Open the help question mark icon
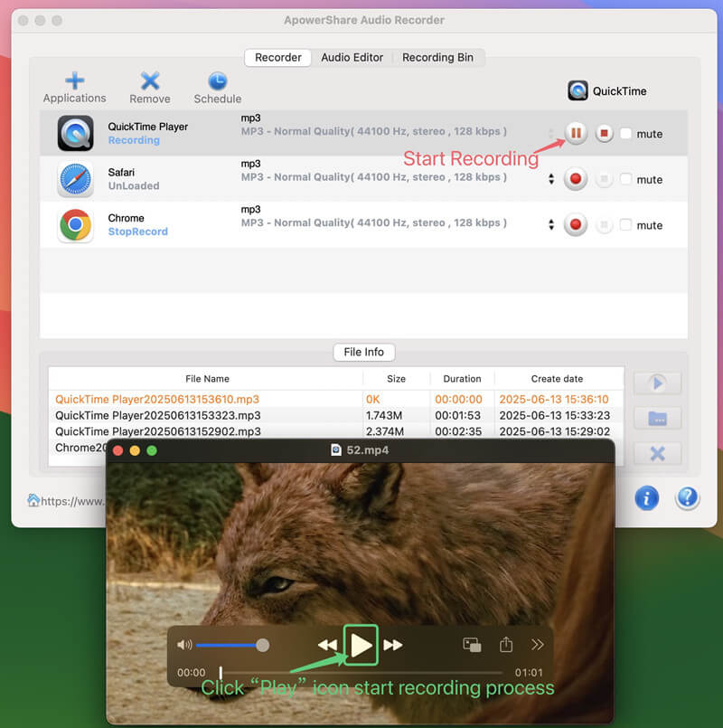 (687, 497)
